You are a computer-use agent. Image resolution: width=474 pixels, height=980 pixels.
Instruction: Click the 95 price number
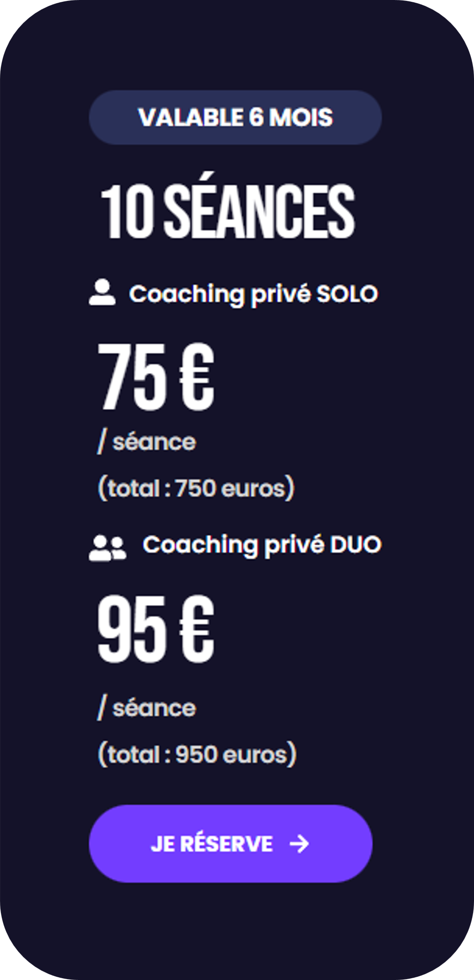(132, 629)
